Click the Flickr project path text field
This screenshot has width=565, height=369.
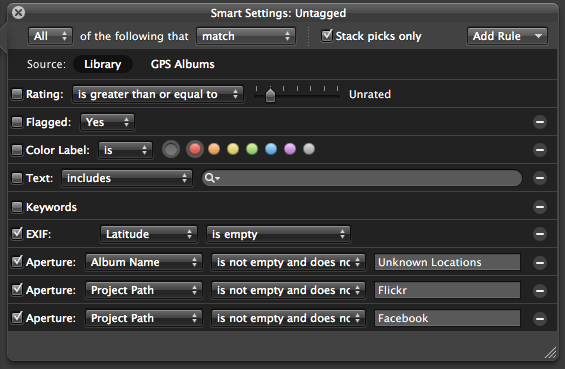point(447,290)
